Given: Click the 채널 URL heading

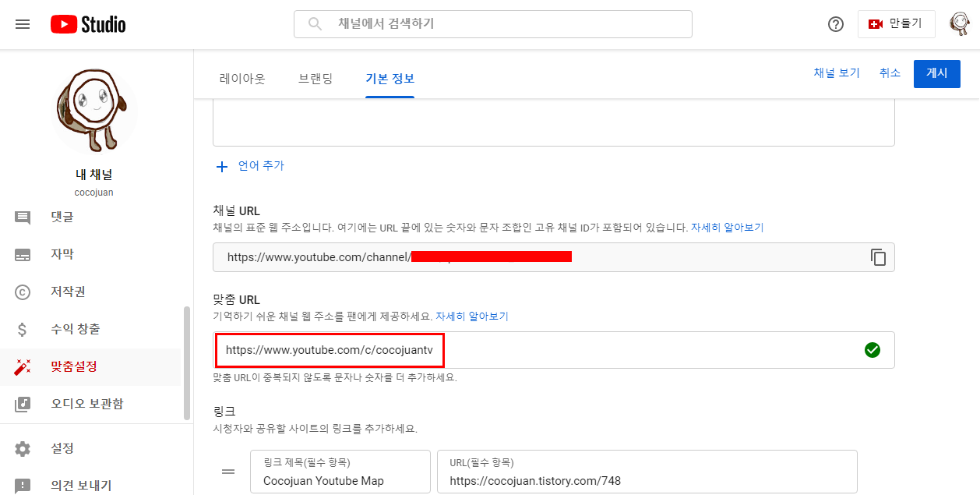Looking at the screenshot, I should 236,211.
